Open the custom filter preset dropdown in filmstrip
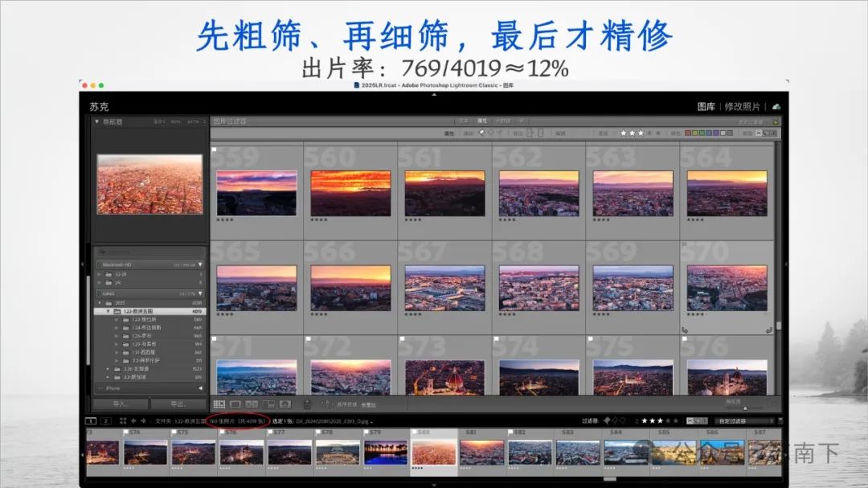The width and height of the screenshot is (868, 488). point(744,421)
